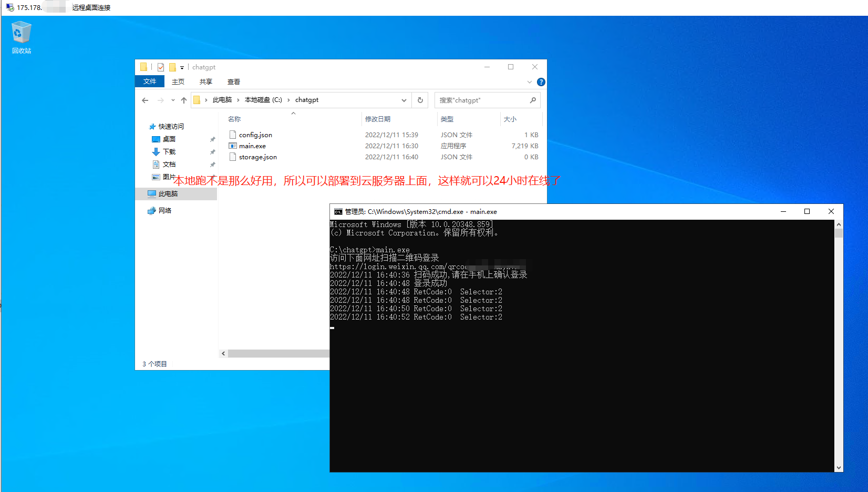Expand the chevron after 本地磁盘 (C:) in the breadcrumb
The height and width of the screenshot is (492, 868).
point(288,100)
